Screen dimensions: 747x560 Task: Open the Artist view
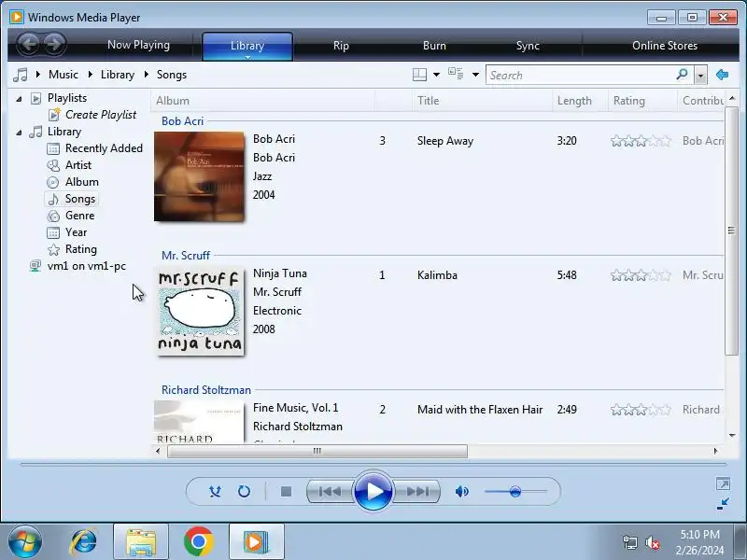click(x=78, y=165)
